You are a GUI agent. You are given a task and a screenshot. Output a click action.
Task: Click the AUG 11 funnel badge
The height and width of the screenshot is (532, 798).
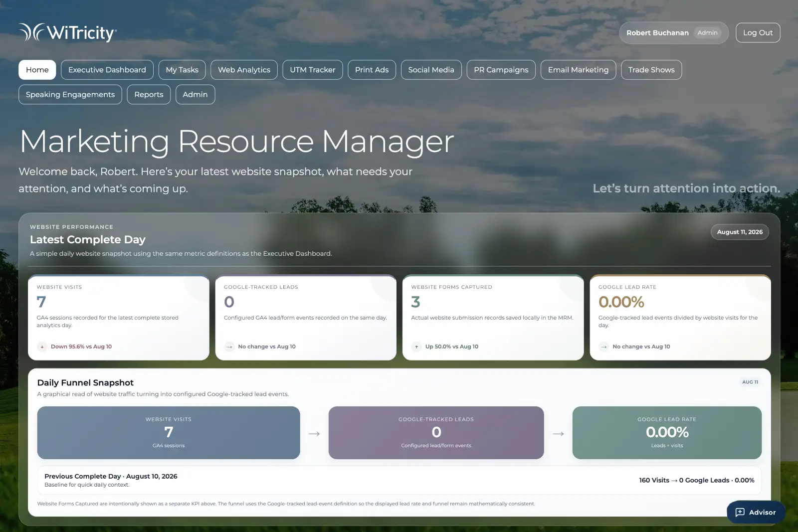click(x=750, y=382)
